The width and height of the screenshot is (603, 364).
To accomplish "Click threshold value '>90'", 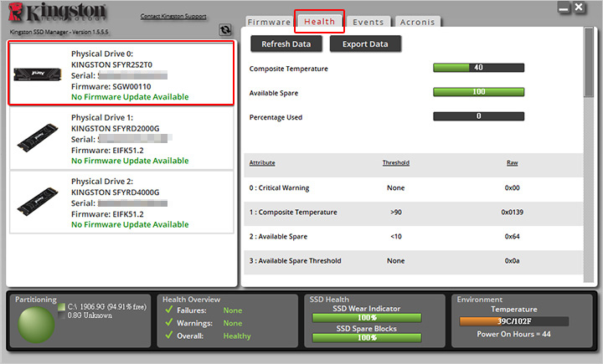I will tap(396, 213).
